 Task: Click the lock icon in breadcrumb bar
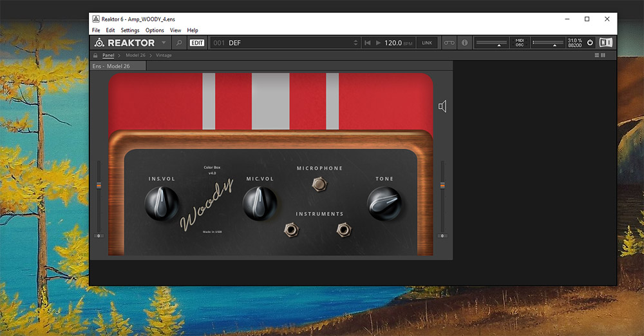(96, 55)
